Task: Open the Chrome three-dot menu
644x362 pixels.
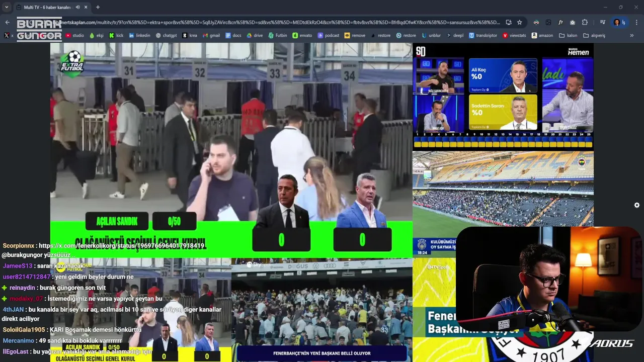Action: coord(636,22)
